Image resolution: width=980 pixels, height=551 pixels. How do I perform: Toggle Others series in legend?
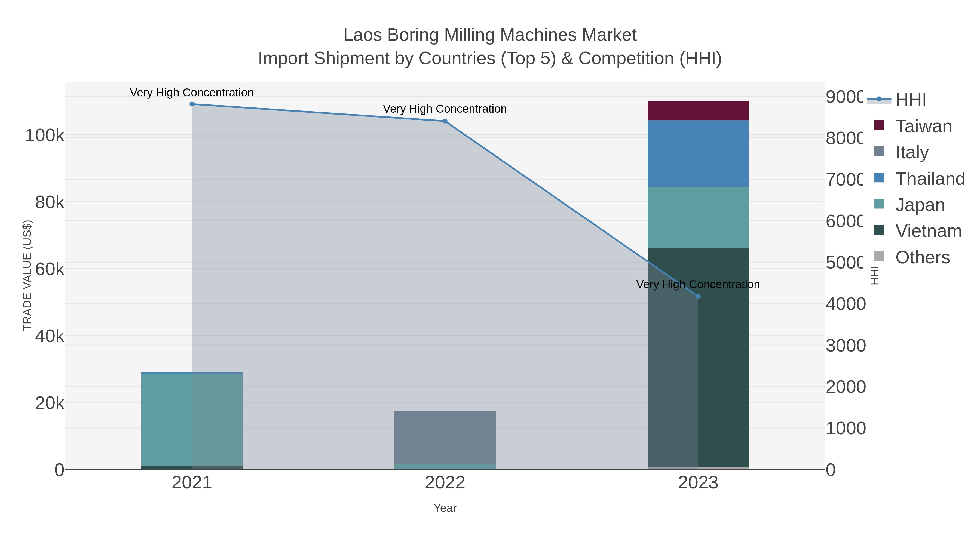(x=912, y=257)
